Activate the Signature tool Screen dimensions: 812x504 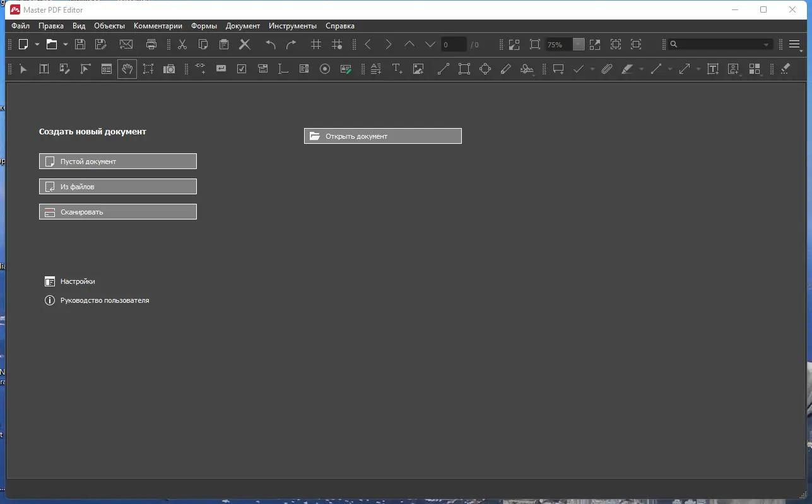527,69
